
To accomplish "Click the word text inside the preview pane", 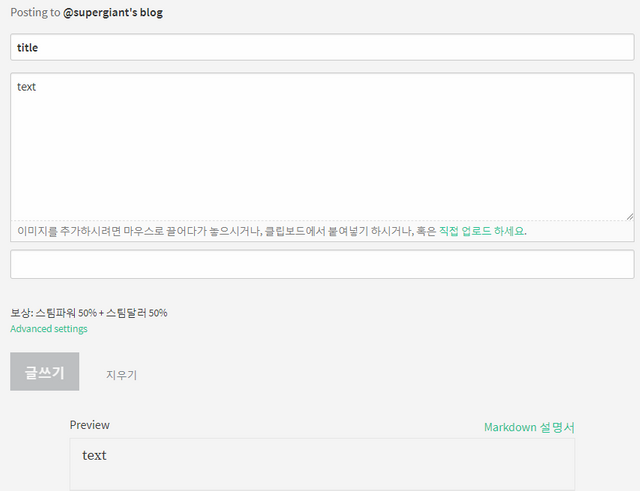I will (94, 455).
